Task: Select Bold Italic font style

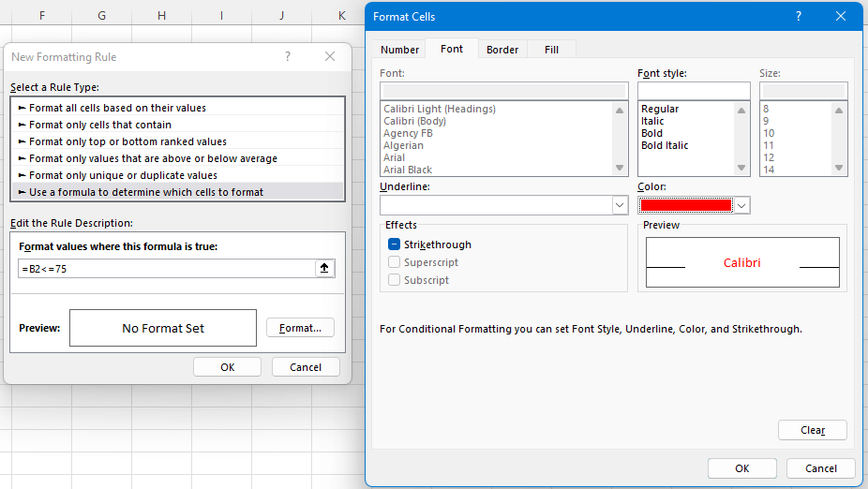Action: click(x=665, y=145)
